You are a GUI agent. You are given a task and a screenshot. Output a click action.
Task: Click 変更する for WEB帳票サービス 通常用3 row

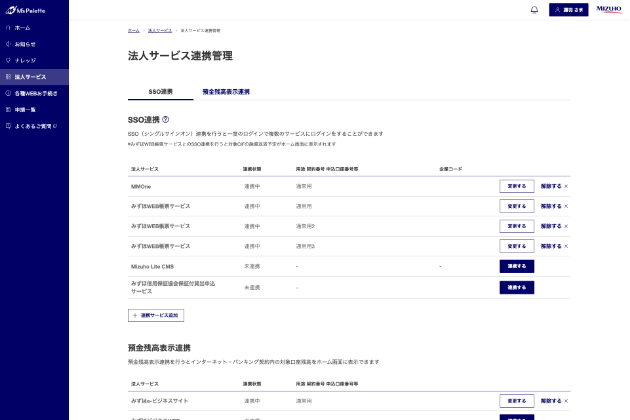[x=517, y=246]
